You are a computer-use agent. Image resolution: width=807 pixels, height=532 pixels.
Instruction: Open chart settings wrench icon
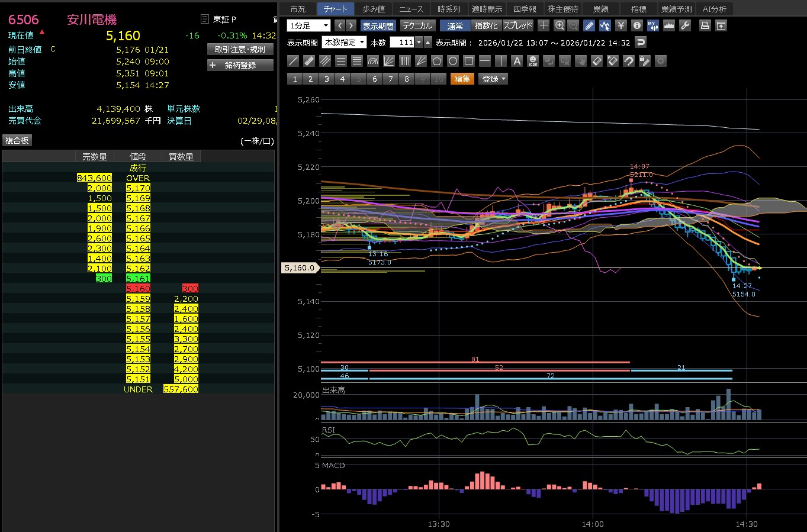(x=685, y=25)
